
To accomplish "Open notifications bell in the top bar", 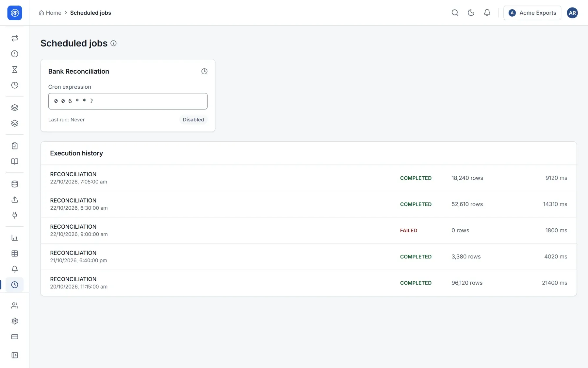I will click(487, 13).
